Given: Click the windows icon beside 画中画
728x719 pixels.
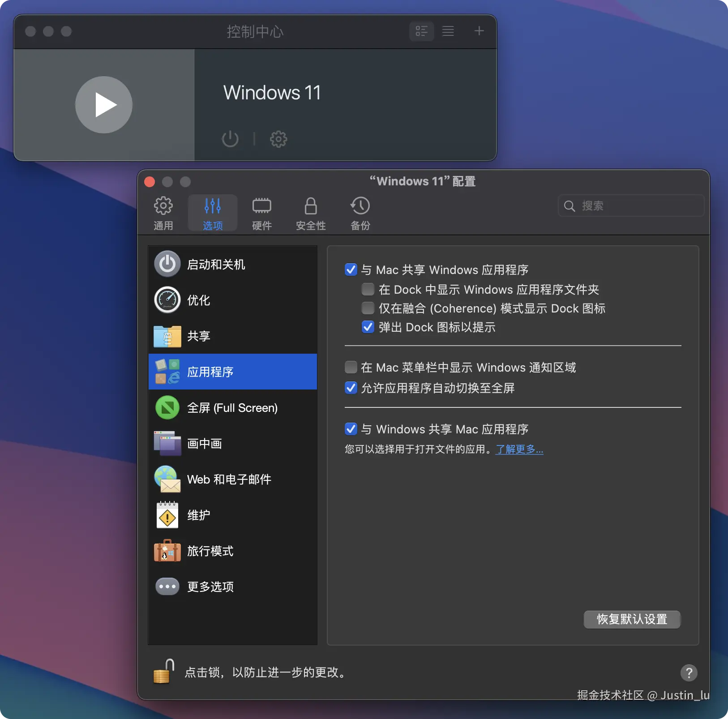Looking at the screenshot, I should (x=167, y=443).
